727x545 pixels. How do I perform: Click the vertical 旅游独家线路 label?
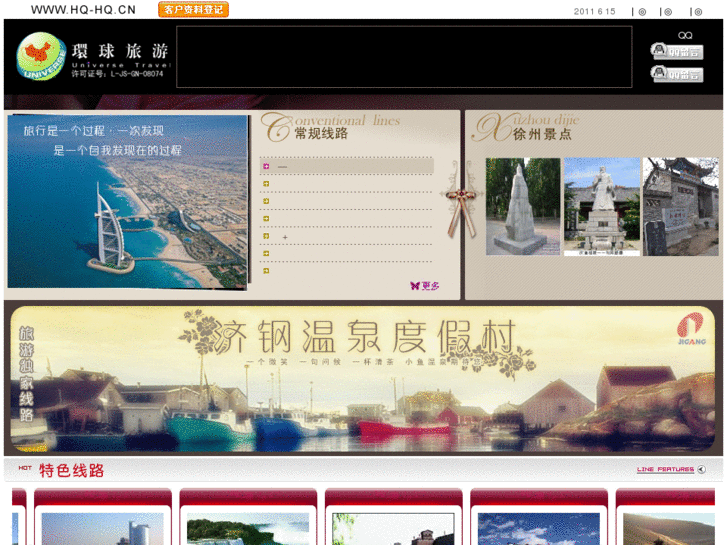26,373
